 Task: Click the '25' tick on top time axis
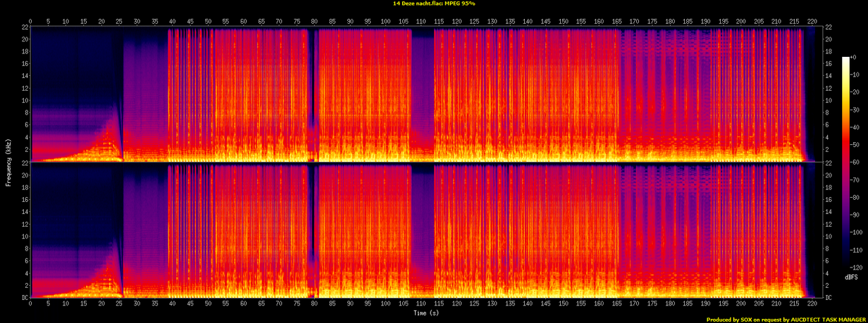[119, 21]
